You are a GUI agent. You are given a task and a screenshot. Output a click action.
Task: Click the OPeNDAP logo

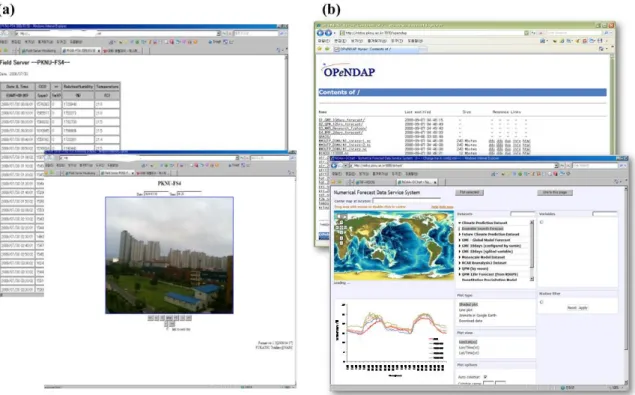[x=348, y=71]
